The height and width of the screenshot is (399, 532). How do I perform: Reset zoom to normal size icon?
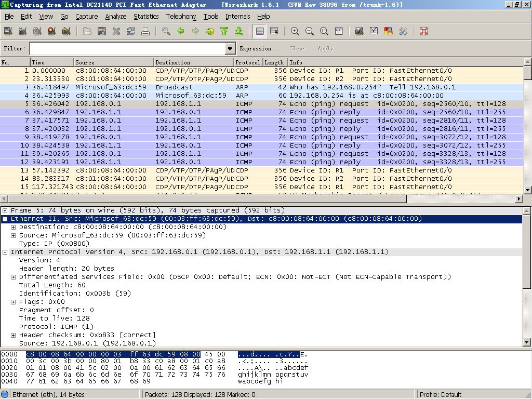[324, 31]
